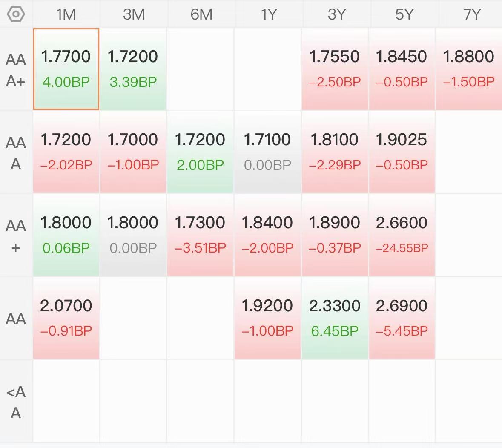The width and height of the screenshot is (502, 448).
Task: Open AA+ 5Y cell with -24.55BP
Action: [x=402, y=235]
